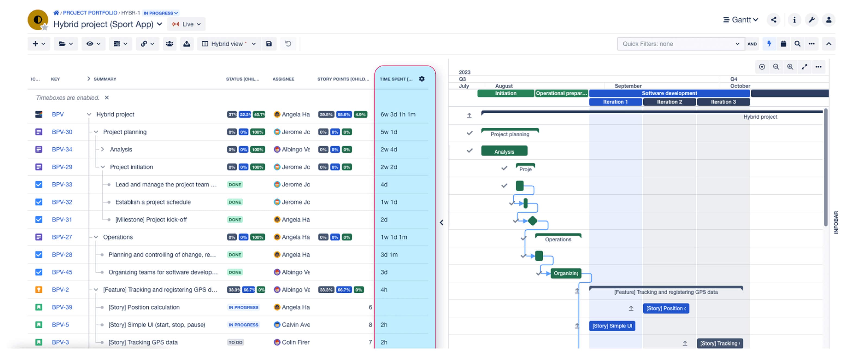Open the Add plus dropdown

click(x=39, y=44)
